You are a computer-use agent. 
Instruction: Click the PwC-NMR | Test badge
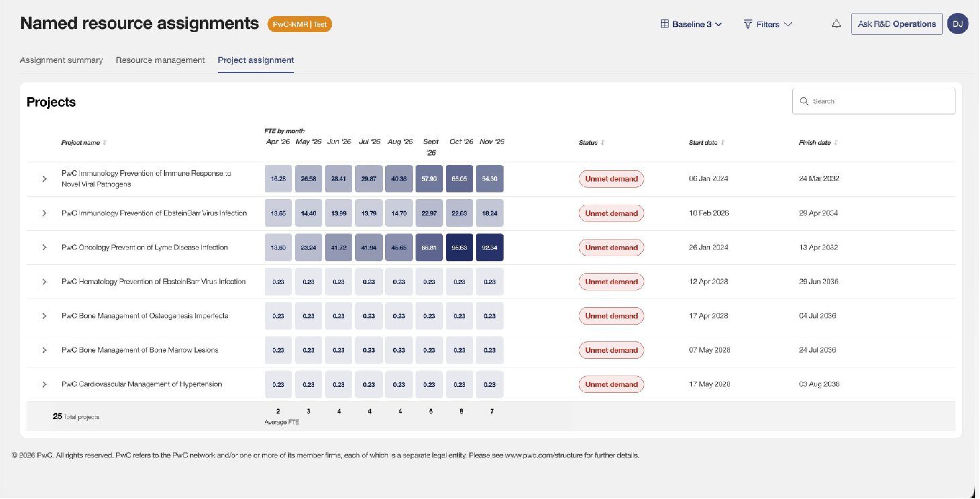point(299,24)
